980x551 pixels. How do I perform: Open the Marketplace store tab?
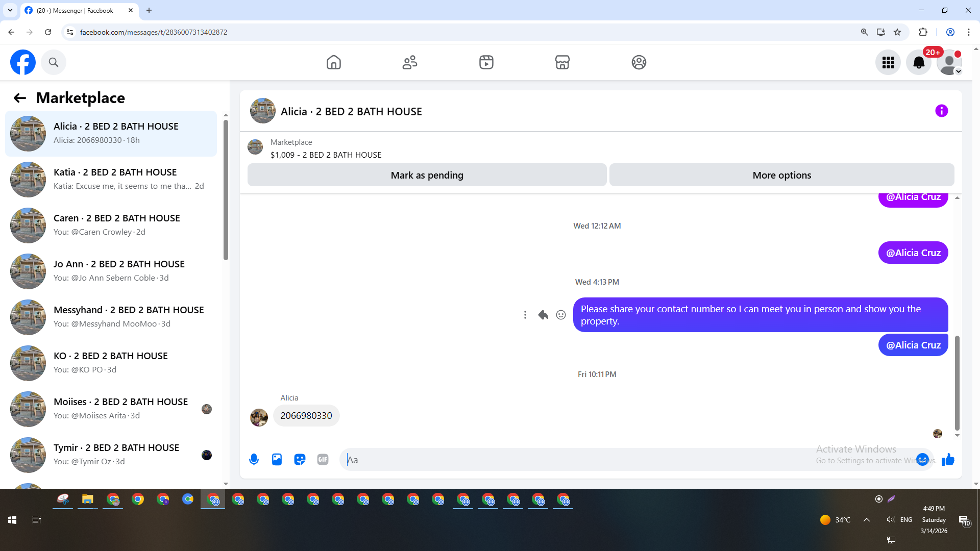pyautogui.click(x=562, y=62)
